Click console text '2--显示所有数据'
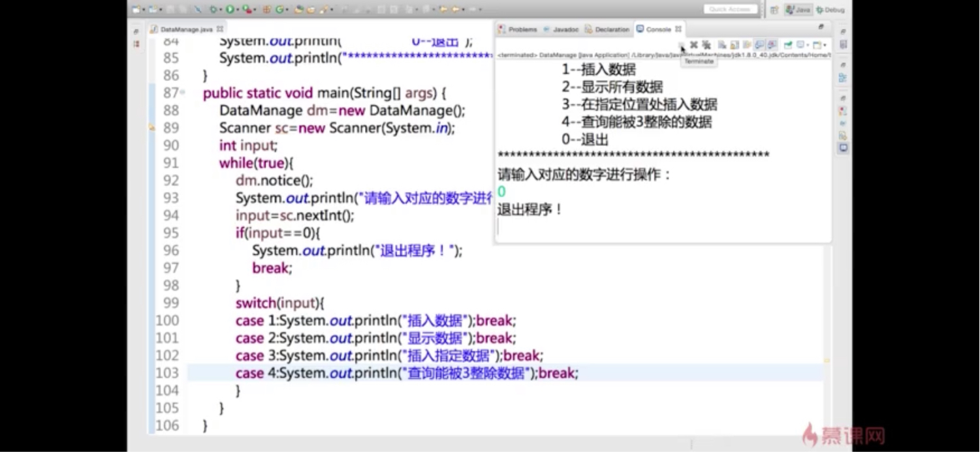Viewport: 980px width, 452px height. coord(612,87)
